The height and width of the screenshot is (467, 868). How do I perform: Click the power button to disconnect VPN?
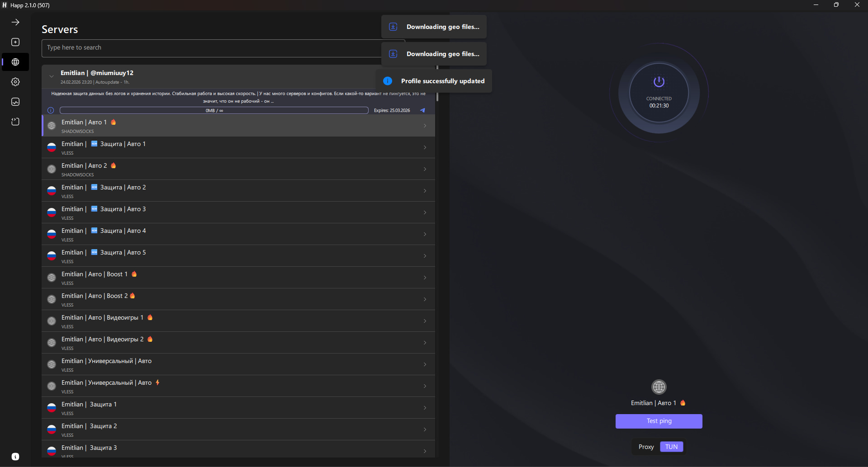click(659, 82)
